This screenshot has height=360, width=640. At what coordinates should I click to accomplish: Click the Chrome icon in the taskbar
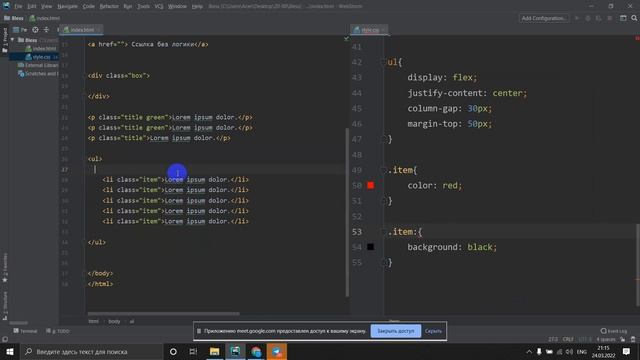coord(256,351)
